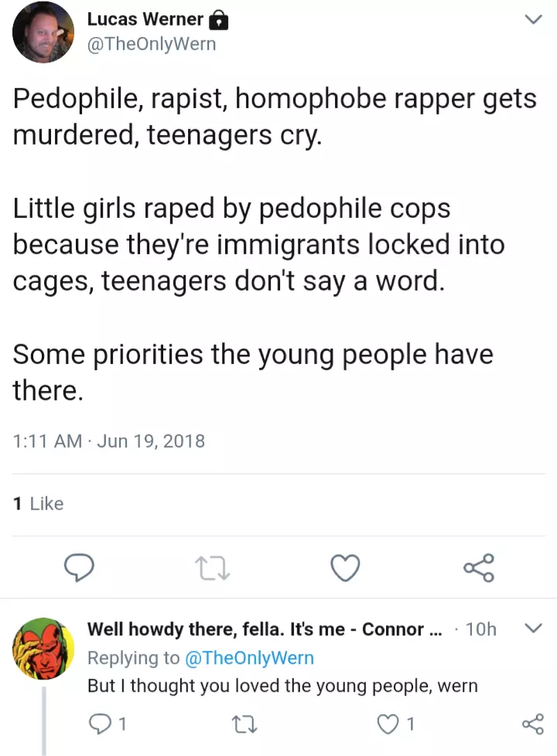This screenshot has width=557, height=756.
Task: Reply to Connor's reply tweet
Action: pos(100,724)
